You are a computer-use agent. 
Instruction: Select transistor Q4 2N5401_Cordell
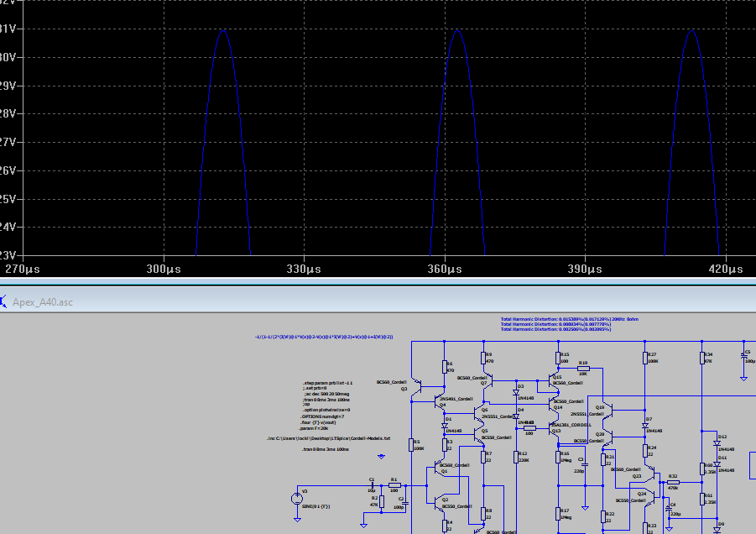click(x=439, y=400)
